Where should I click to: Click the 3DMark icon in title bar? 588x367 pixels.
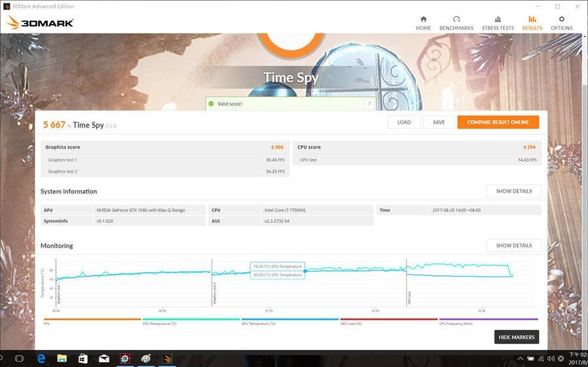point(7,7)
